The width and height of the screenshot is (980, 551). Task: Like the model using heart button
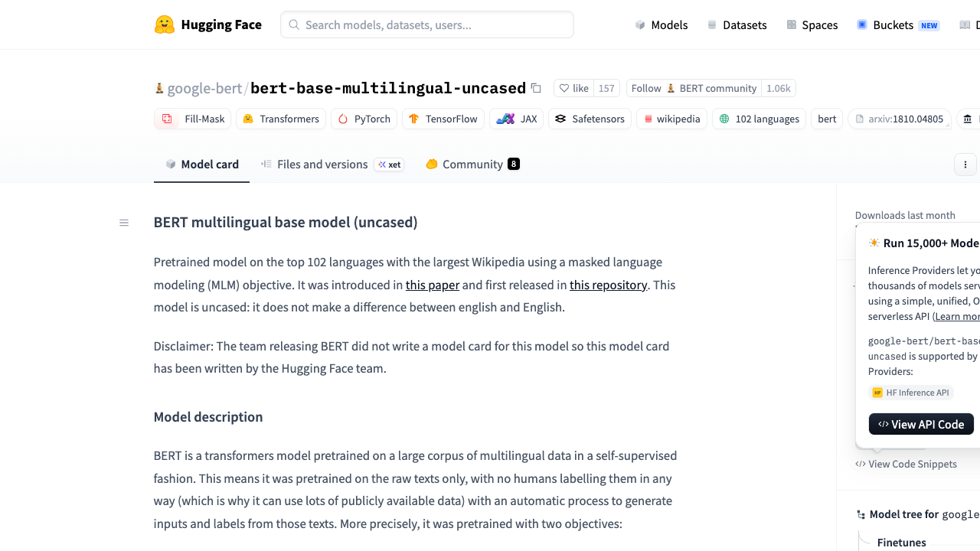[x=573, y=88]
